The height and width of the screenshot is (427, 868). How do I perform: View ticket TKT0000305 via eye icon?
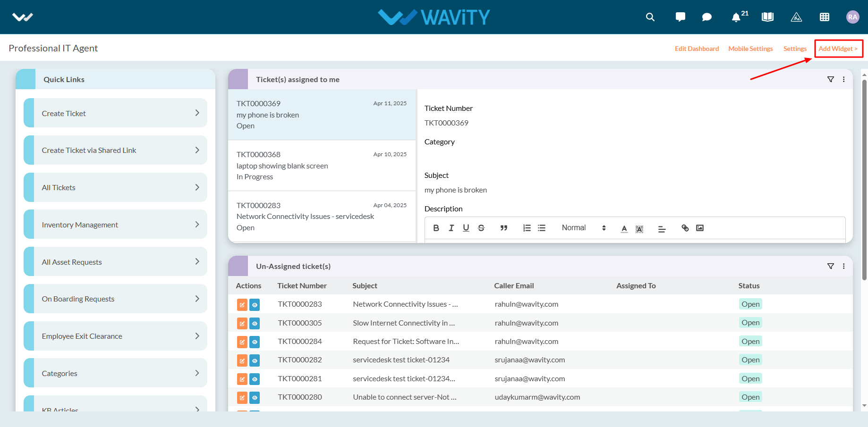(x=255, y=324)
